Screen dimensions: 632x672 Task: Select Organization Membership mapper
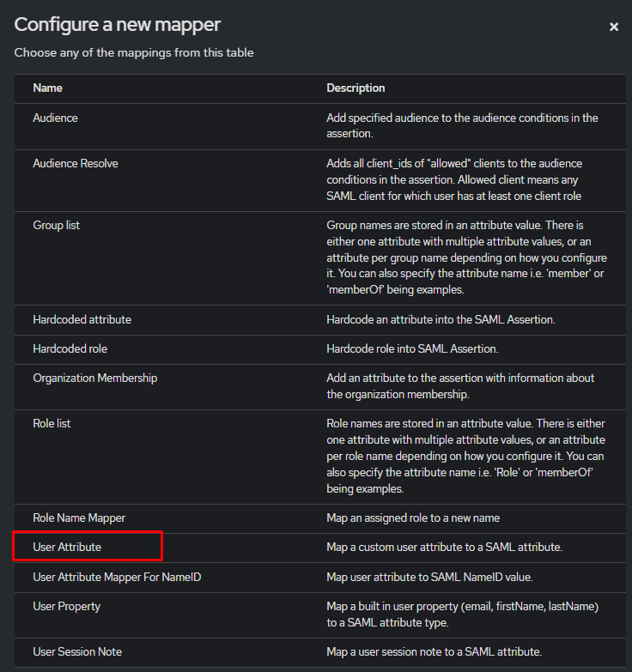click(94, 378)
